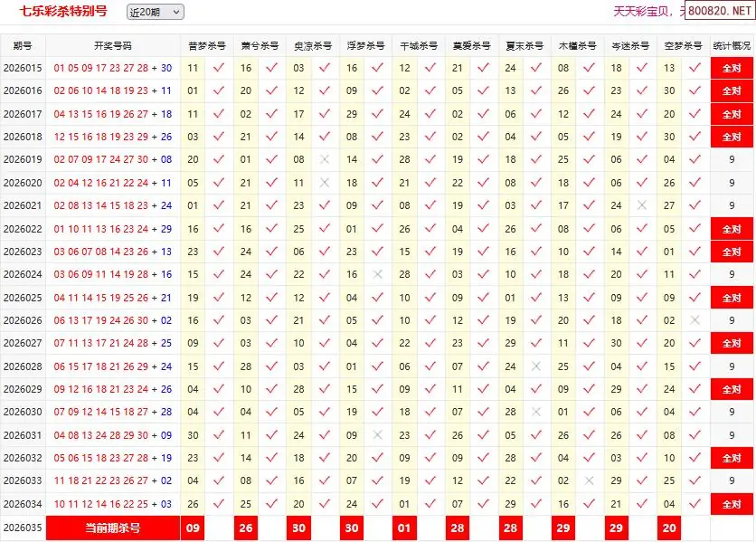Screen dimensions: 756x542
Task: Click the gray X for 央凉杀号 in row 2026019
Action: point(325,159)
